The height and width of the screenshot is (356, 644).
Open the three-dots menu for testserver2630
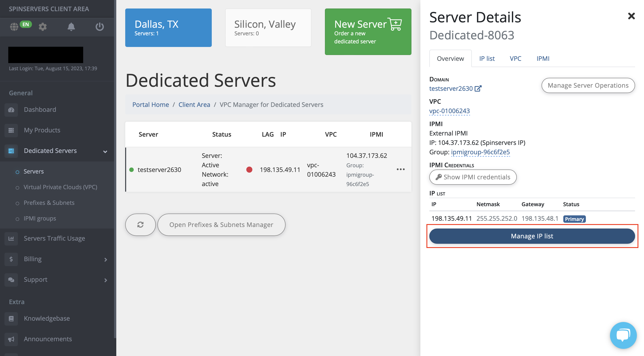pos(400,170)
